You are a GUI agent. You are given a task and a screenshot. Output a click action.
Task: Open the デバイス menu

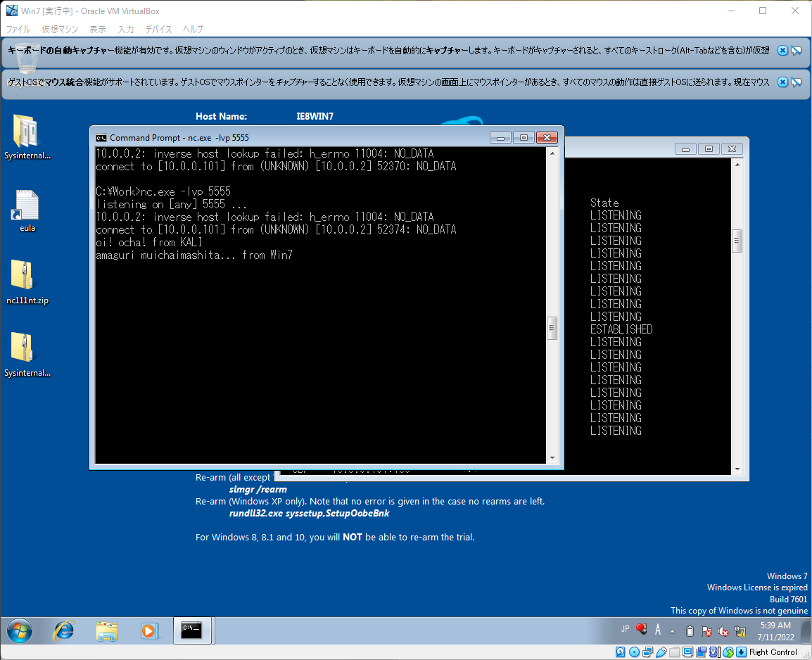158,29
